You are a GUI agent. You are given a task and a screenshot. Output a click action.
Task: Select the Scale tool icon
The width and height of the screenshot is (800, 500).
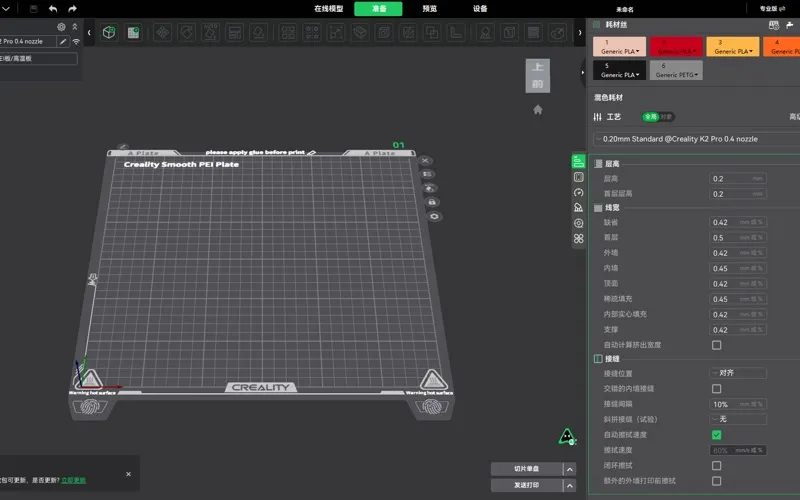tap(336, 33)
